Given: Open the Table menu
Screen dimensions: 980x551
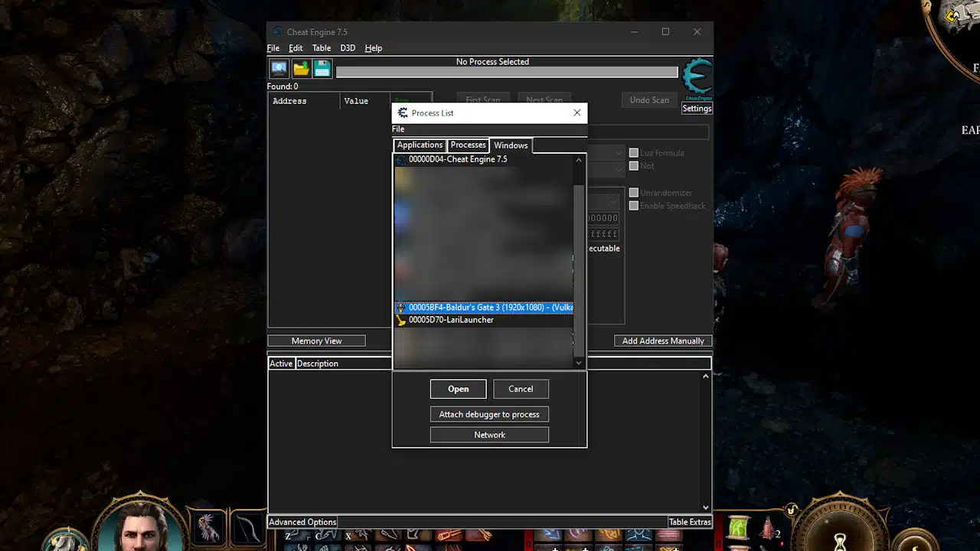Looking at the screenshot, I should pos(322,48).
